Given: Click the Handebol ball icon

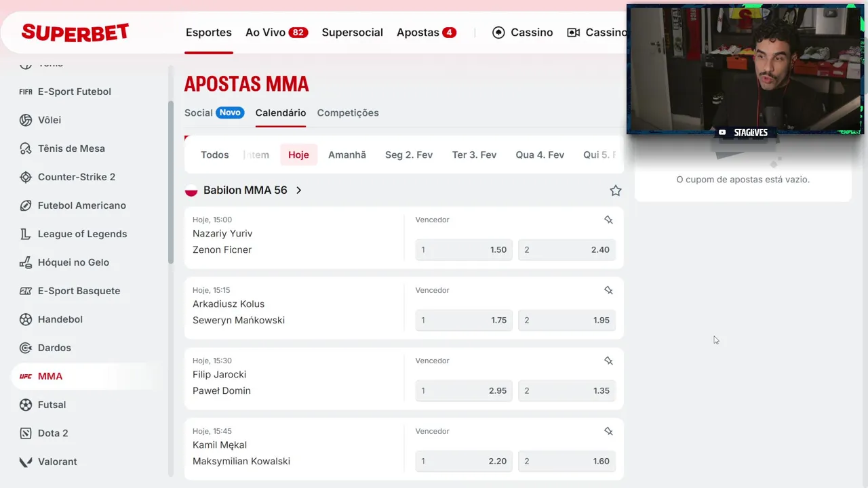Looking at the screenshot, I should point(26,319).
